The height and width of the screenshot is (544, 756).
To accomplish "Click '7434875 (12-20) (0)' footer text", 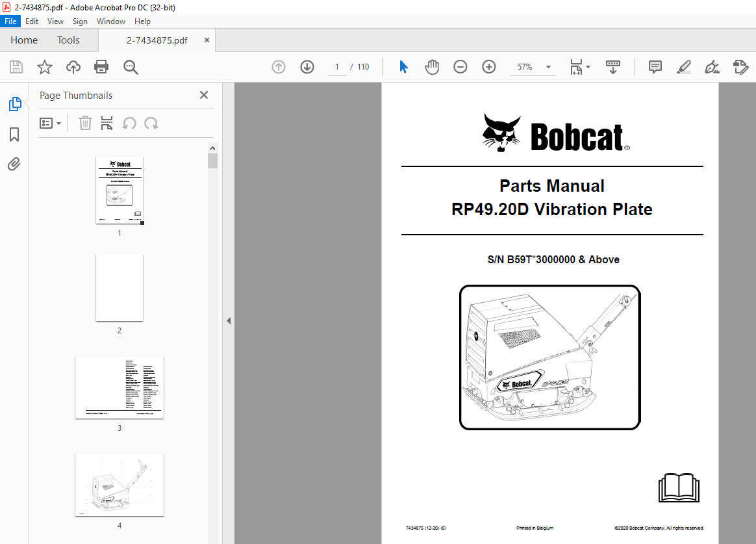I will [425, 528].
